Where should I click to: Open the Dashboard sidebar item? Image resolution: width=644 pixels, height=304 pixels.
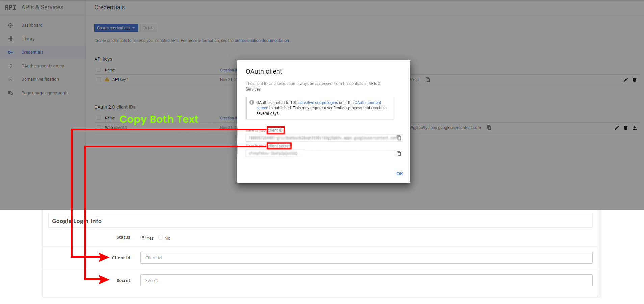click(32, 25)
